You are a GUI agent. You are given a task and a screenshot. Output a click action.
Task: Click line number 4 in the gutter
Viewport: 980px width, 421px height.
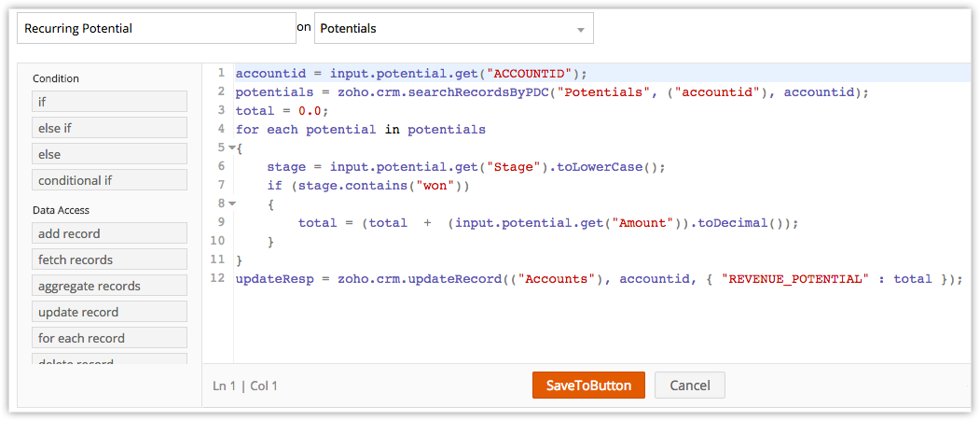click(220, 129)
